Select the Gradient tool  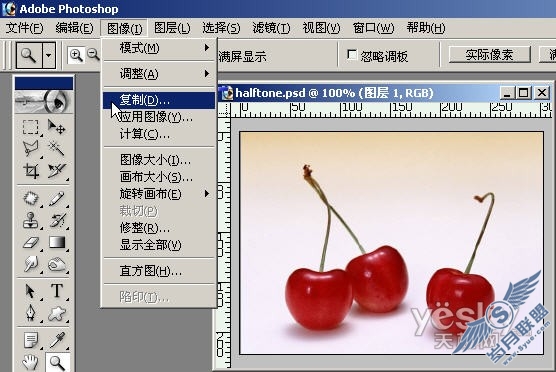pyautogui.click(x=56, y=243)
